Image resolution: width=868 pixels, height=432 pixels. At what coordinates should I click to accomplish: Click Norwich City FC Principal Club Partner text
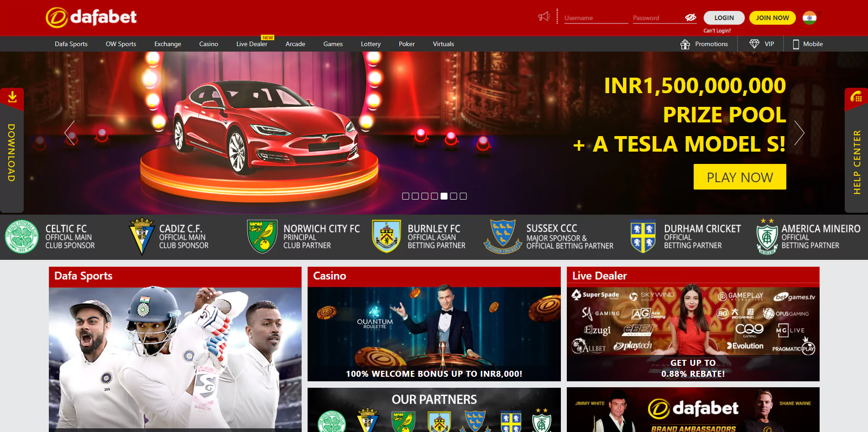[x=321, y=237]
